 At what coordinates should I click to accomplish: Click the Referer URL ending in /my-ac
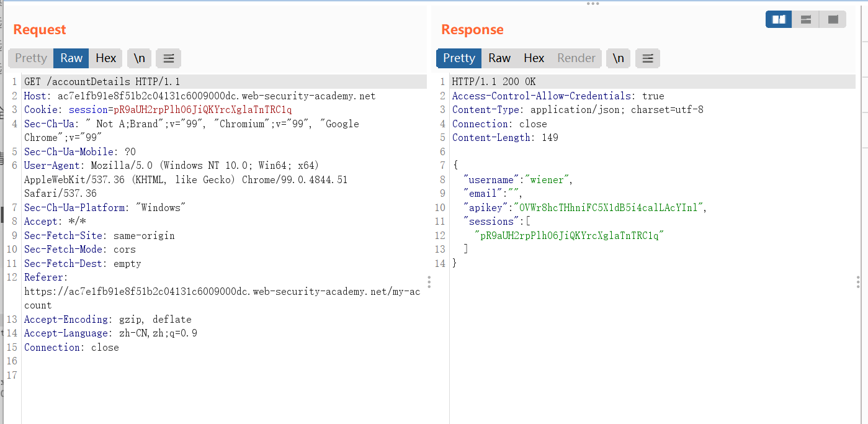222,292
